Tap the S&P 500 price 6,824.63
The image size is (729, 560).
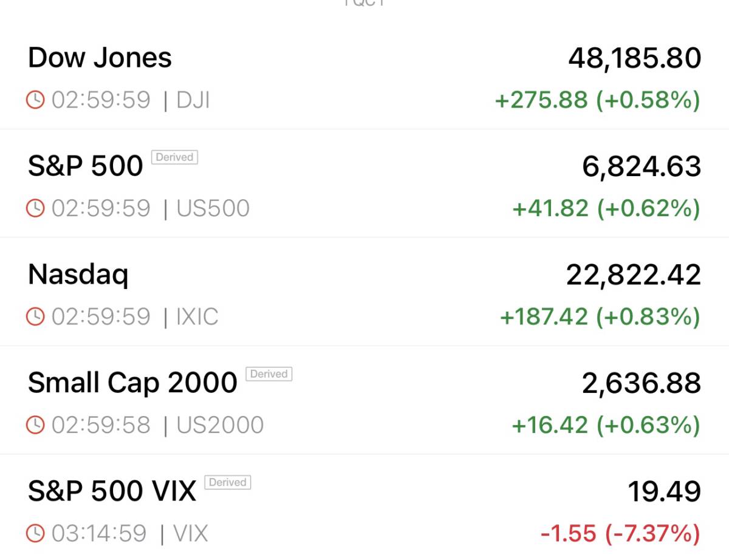pos(642,166)
